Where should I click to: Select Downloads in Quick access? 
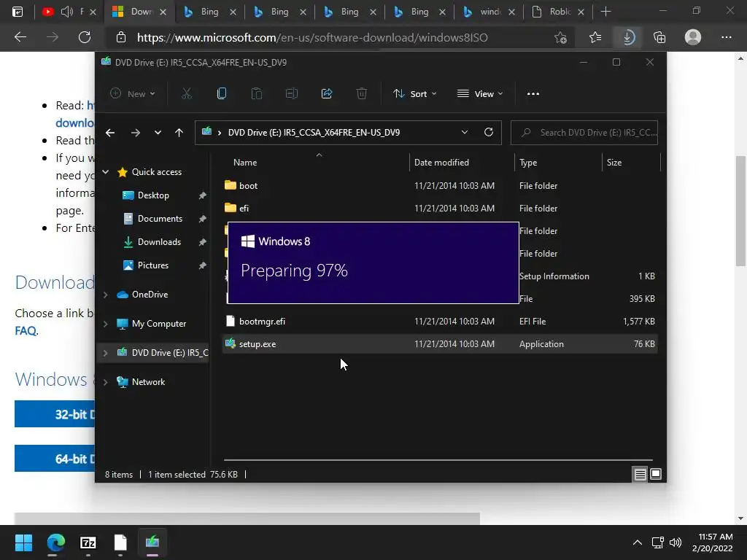[x=159, y=242]
